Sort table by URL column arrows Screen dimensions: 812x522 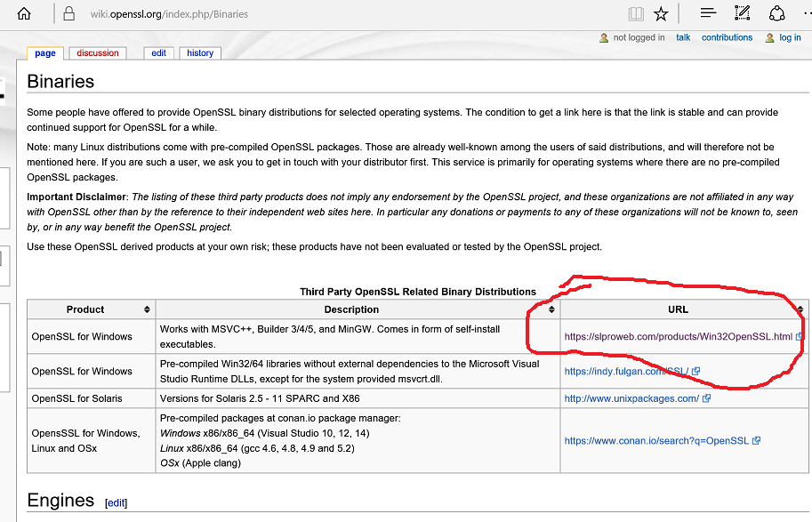point(800,309)
